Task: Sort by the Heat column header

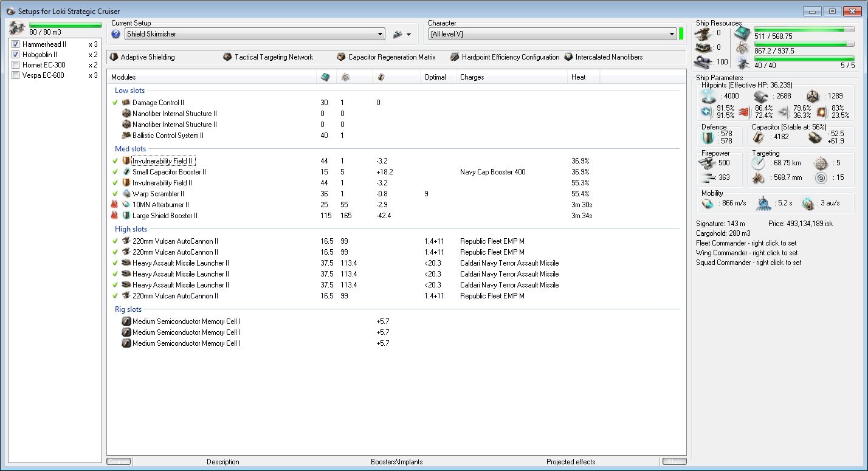Action: click(x=584, y=77)
